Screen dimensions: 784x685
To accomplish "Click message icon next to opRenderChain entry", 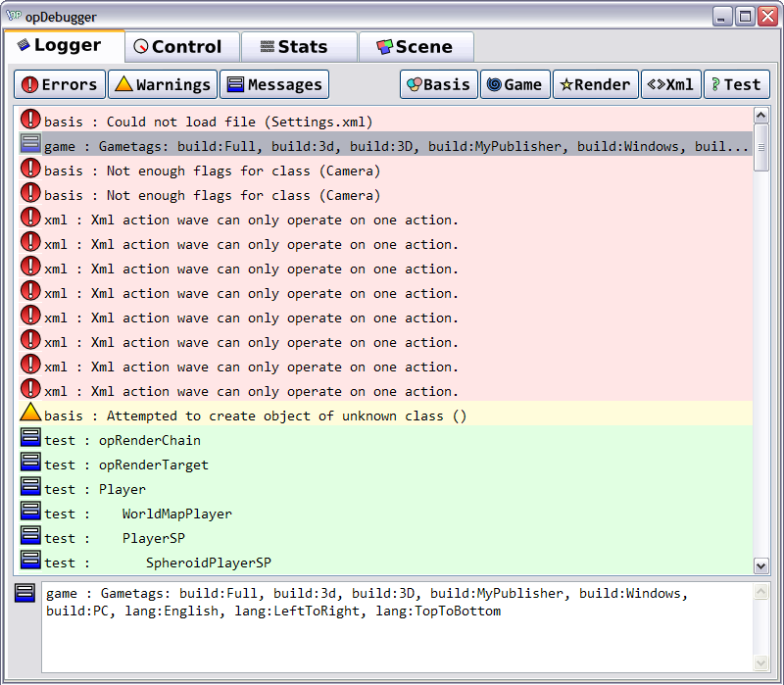I will pyautogui.click(x=30, y=439).
